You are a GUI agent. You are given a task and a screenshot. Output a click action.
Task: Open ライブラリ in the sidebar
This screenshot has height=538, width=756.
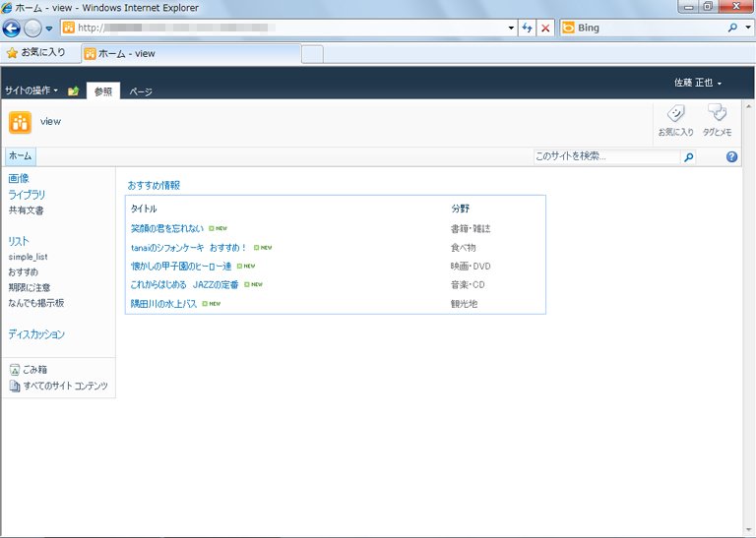click(27, 195)
